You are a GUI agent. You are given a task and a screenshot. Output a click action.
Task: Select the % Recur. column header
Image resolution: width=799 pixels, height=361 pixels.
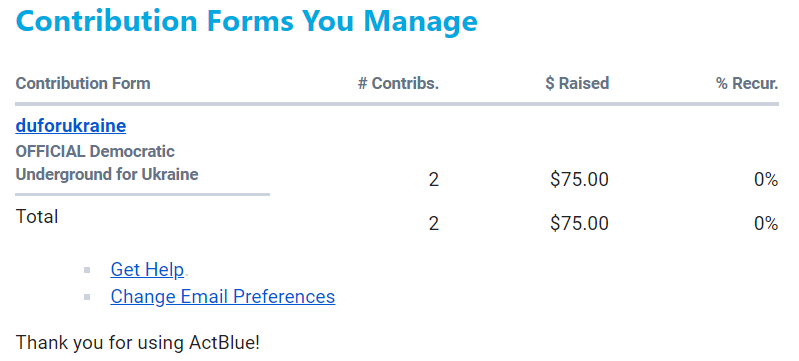point(748,83)
